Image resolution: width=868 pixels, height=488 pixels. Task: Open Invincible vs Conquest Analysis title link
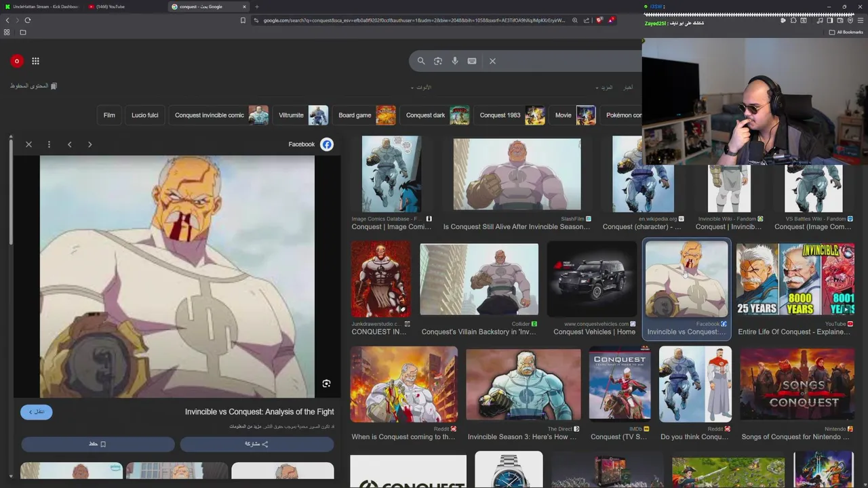(260, 411)
